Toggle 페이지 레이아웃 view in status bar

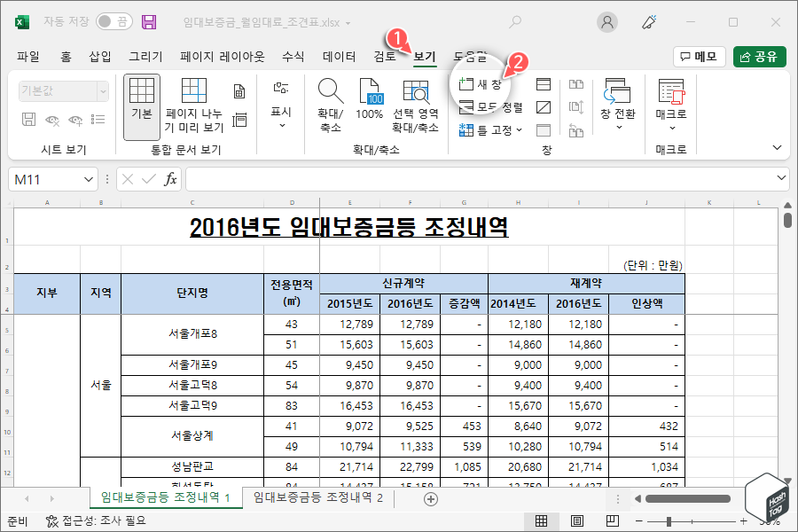576,521
